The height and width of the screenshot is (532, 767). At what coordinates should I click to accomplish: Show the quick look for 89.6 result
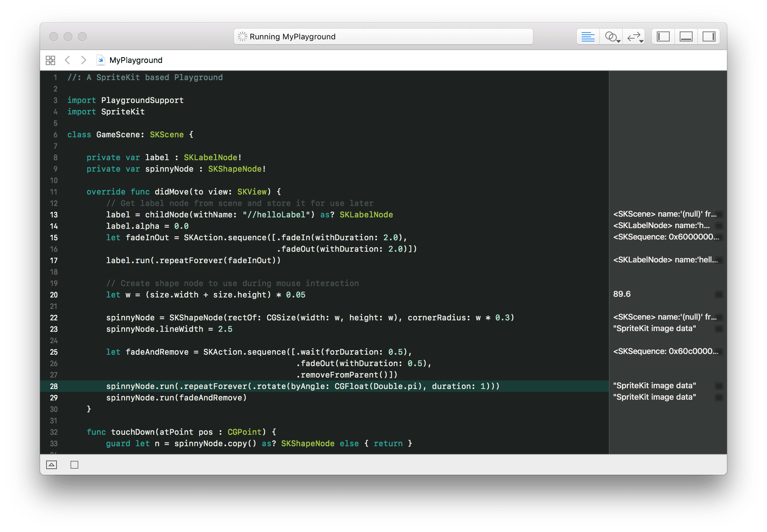tap(719, 295)
